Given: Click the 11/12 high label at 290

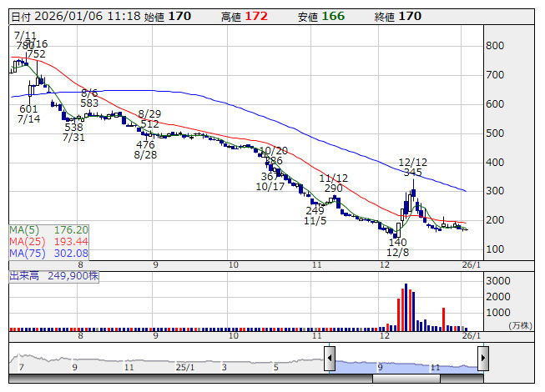Looking at the screenshot, I should coord(333,183).
